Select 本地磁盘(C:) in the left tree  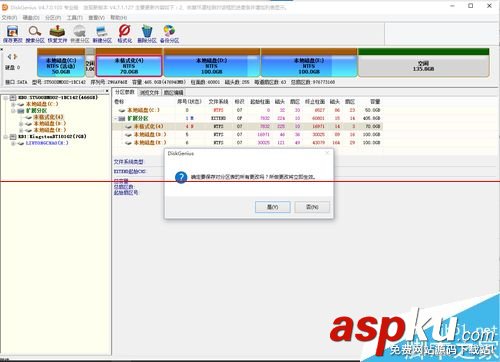(42, 104)
